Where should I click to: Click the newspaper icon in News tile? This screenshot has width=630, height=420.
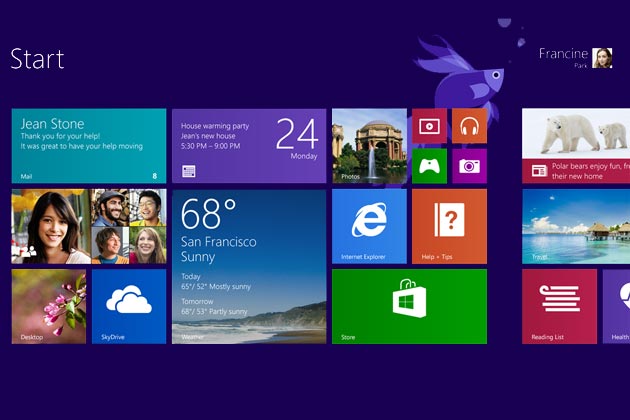click(x=539, y=171)
